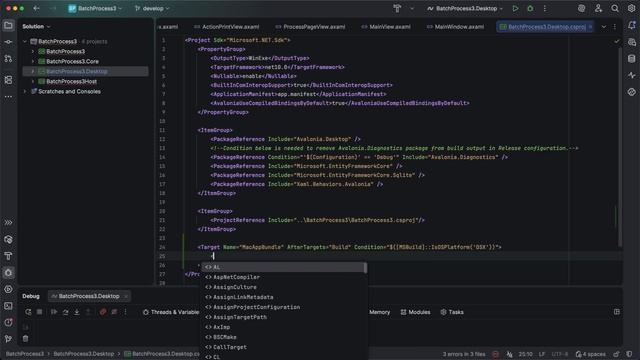Viewport: 640px width, 360px height.
Task: Open the Commit tool window icon
Action: (x=8, y=42)
